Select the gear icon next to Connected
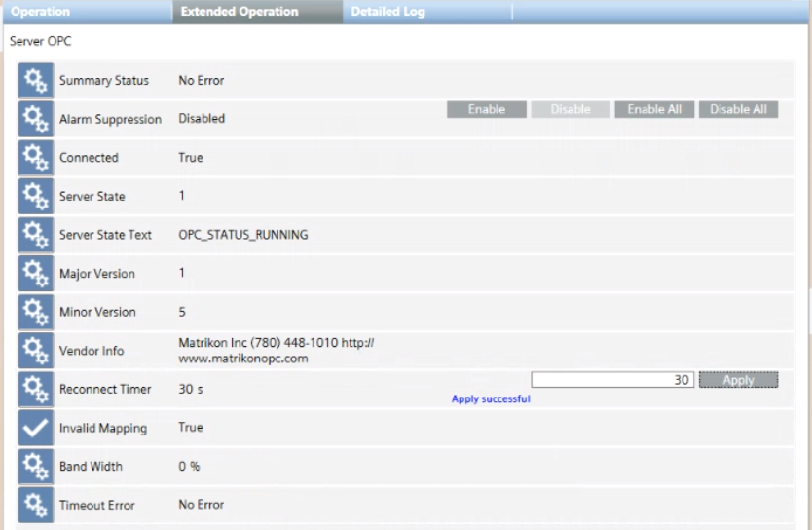Viewport: 812px width, 530px height. [36, 158]
